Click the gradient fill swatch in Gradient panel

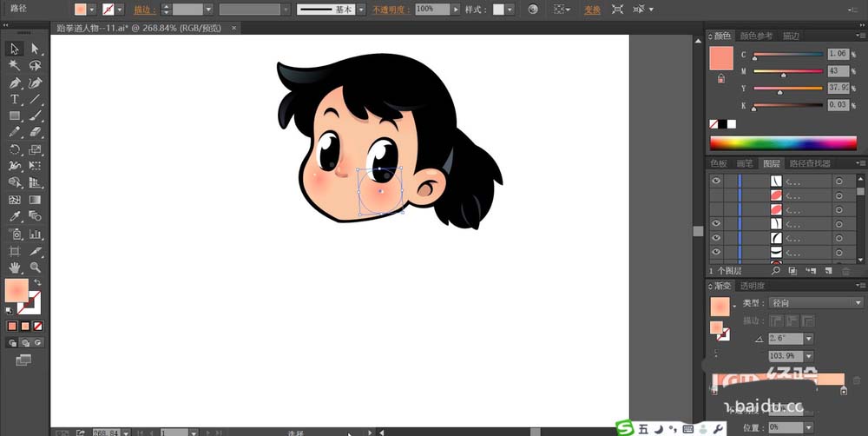720,306
